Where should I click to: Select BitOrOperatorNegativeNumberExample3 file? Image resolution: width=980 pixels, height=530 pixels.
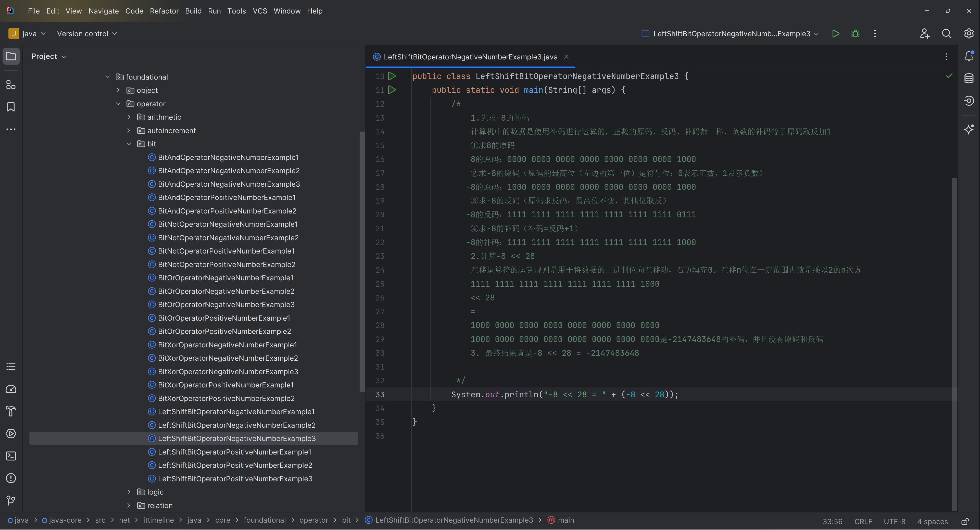click(226, 304)
